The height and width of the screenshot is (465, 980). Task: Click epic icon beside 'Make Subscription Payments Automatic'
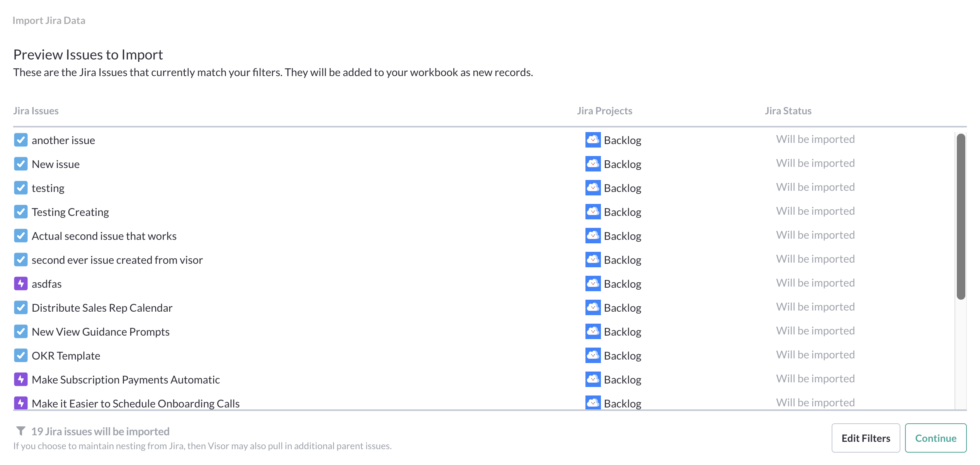pos(21,379)
